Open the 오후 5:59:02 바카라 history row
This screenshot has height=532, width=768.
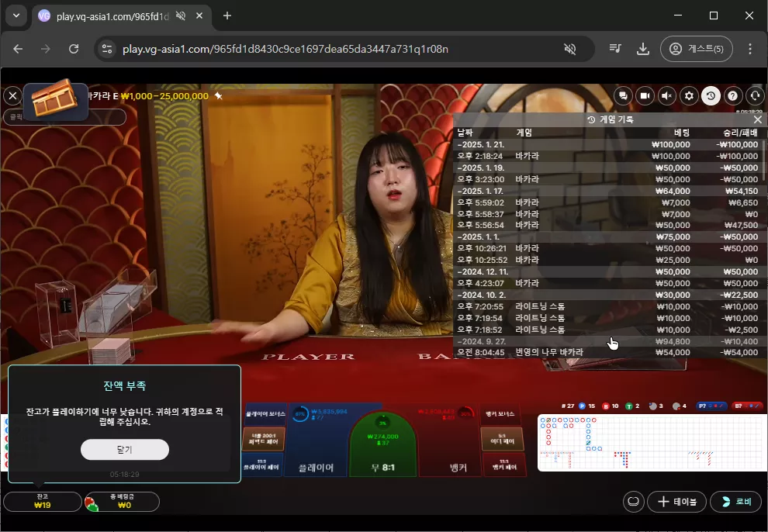point(607,202)
